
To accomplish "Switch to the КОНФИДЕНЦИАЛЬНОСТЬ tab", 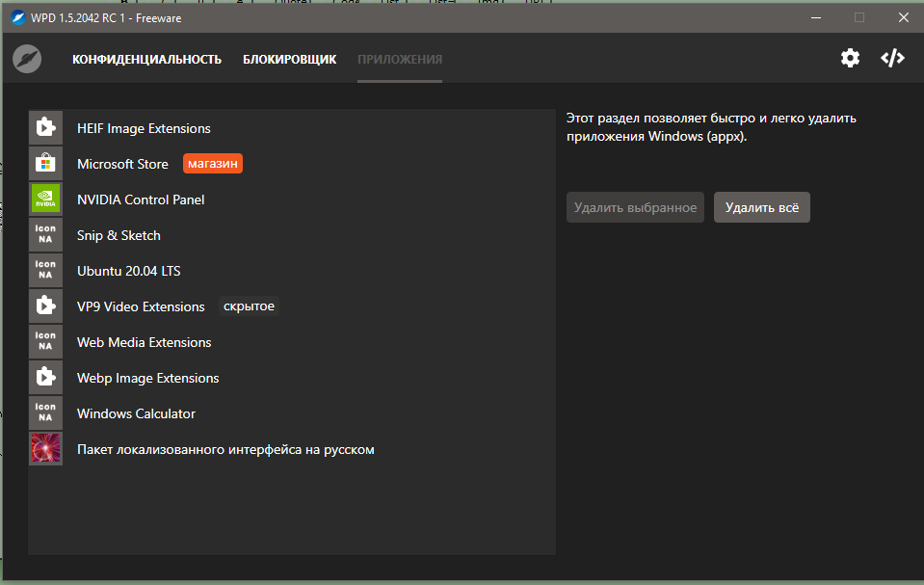I will [x=146, y=60].
